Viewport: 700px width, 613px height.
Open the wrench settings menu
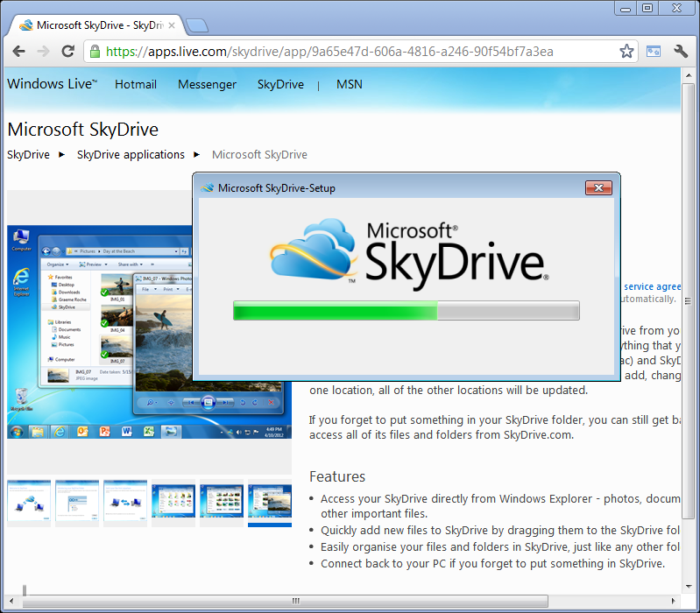681,52
